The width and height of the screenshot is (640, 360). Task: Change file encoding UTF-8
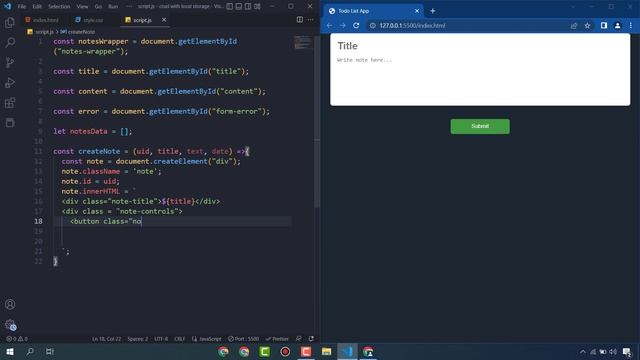(x=161, y=339)
